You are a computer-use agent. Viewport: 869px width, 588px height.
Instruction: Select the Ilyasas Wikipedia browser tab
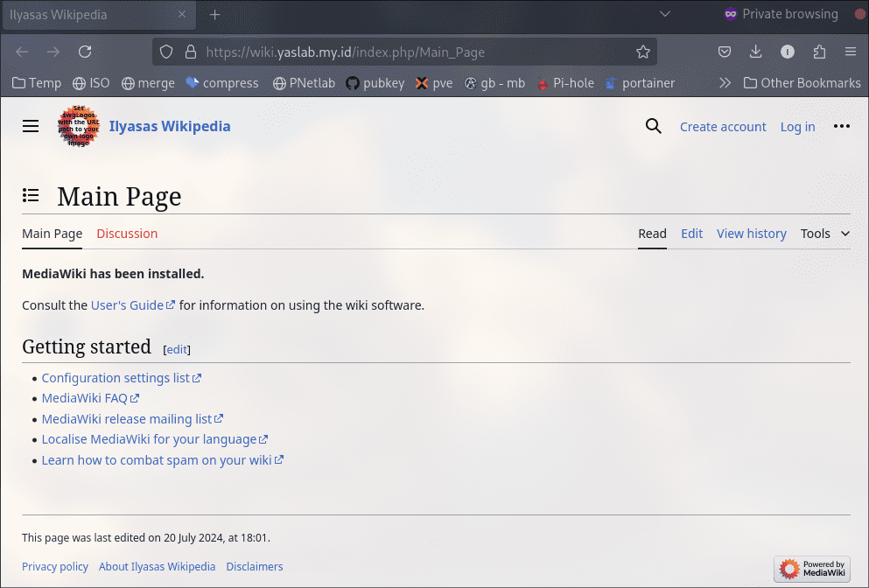point(99,15)
